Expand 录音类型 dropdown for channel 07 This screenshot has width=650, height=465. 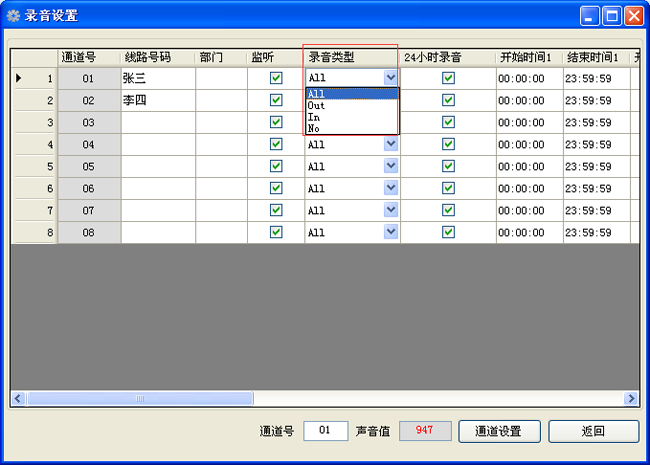[x=390, y=210]
